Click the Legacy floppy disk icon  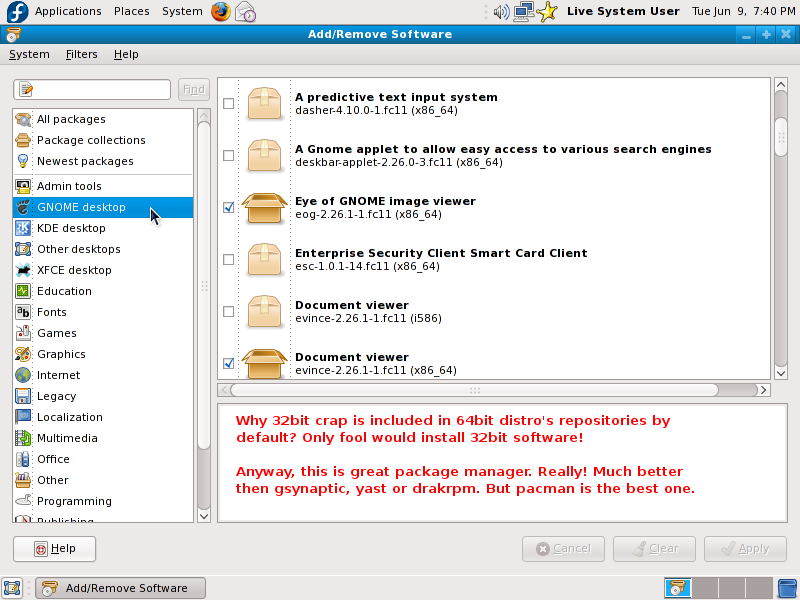click(23, 396)
